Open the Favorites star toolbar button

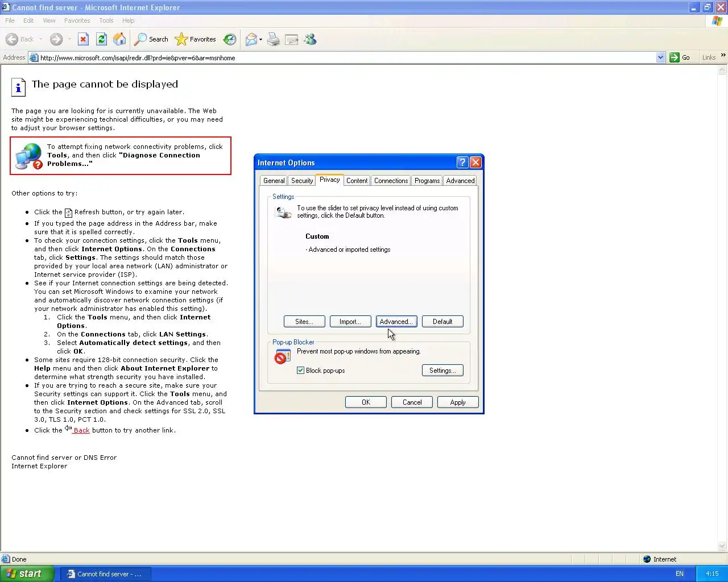point(196,39)
